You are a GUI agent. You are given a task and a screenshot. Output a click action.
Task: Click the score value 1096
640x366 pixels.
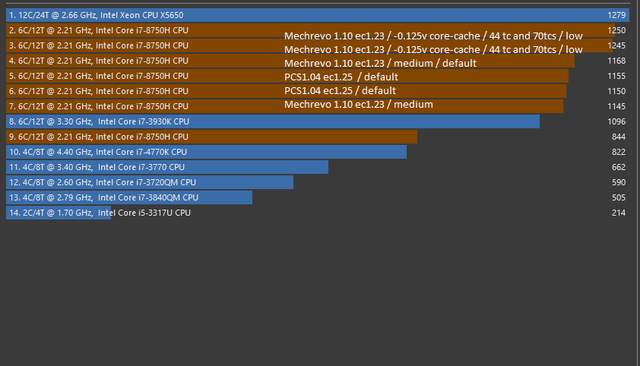click(x=616, y=122)
